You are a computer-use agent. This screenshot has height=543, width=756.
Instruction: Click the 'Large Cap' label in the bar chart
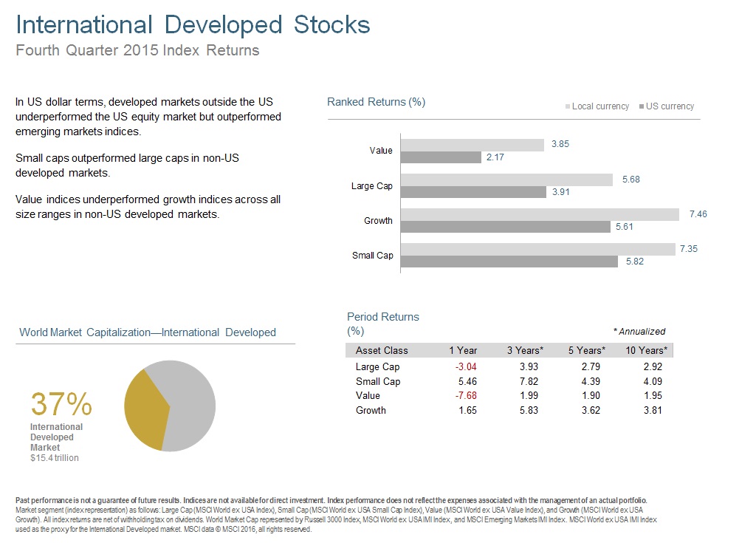tap(372, 186)
